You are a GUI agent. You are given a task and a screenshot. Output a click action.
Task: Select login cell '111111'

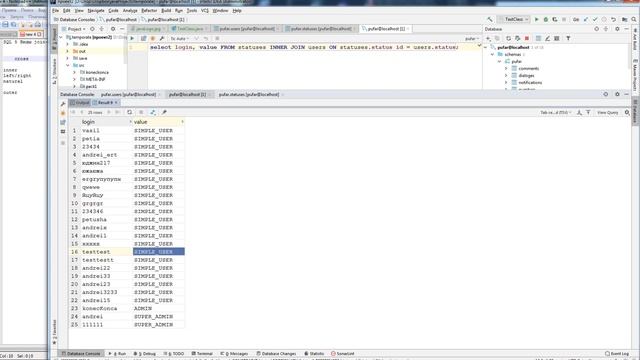(106, 324)
